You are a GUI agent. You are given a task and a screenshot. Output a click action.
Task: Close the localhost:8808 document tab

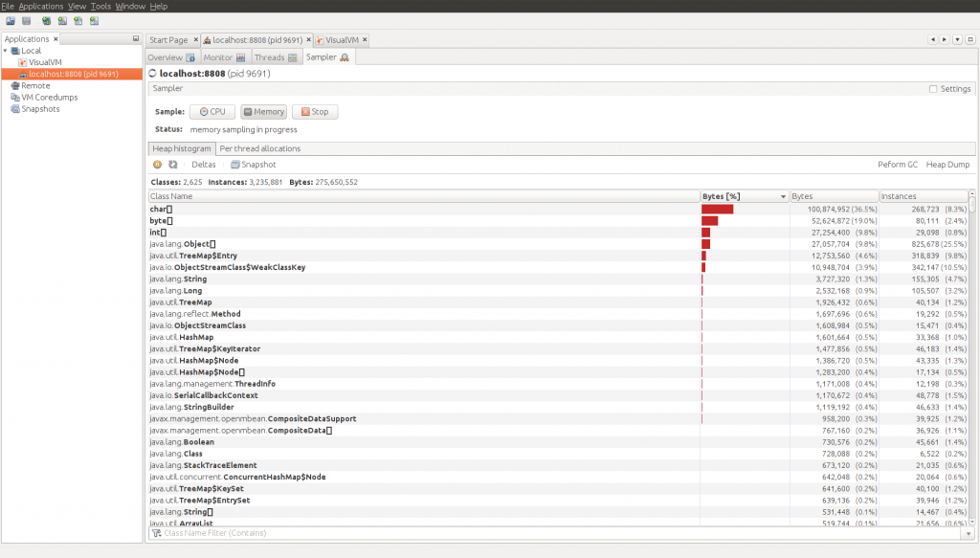click(309, 40)
